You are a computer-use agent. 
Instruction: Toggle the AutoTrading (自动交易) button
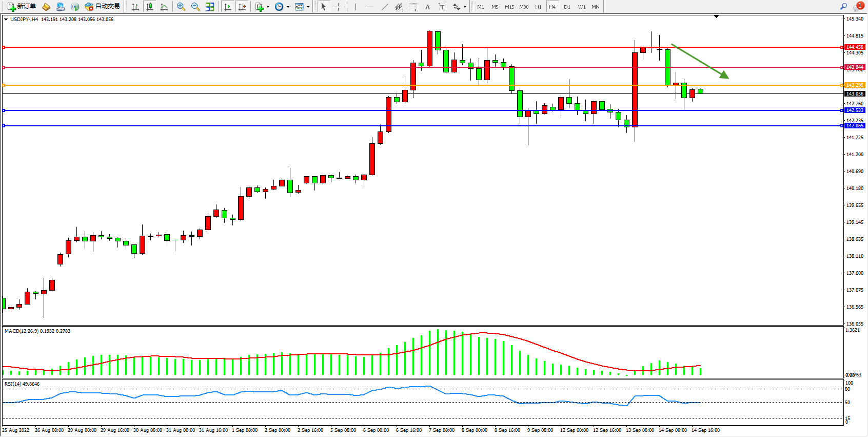point(102,7)
